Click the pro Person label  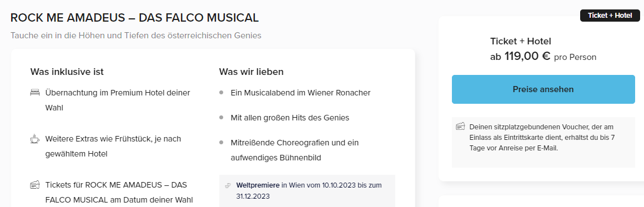click(x=575, y=58)
